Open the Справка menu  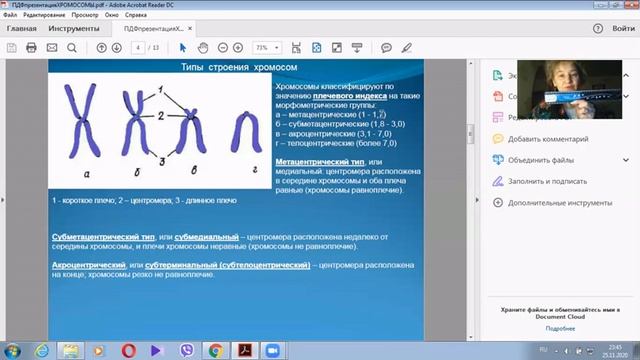136,15
